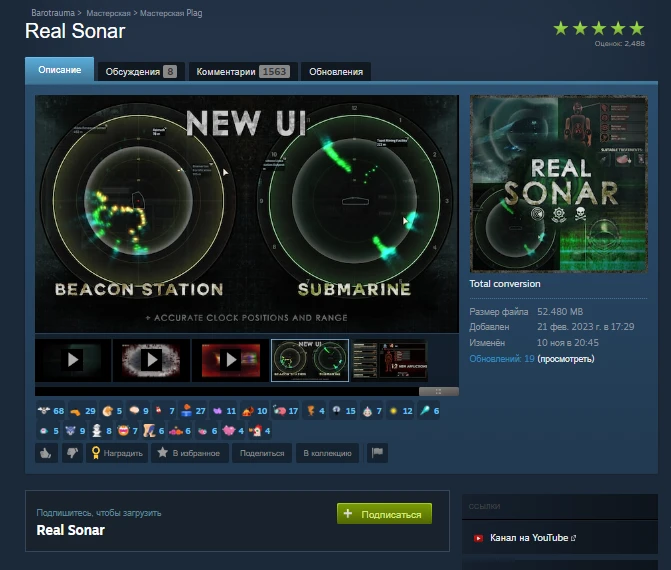
Task: Switch to the Обсуждения tab
Action: pyautogui.click(x=140, y=71)
